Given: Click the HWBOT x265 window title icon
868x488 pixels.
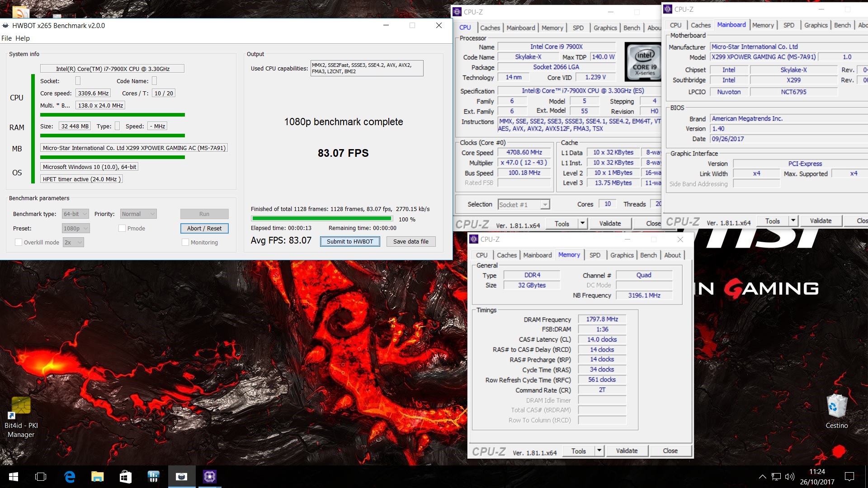Looking at the screenshot, I should 5,26.
